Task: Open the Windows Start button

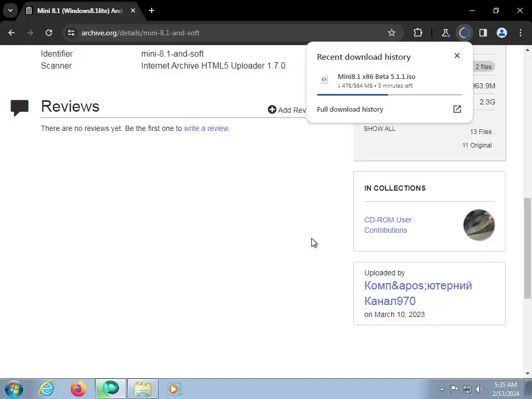Action: click(x=14, y=389)
